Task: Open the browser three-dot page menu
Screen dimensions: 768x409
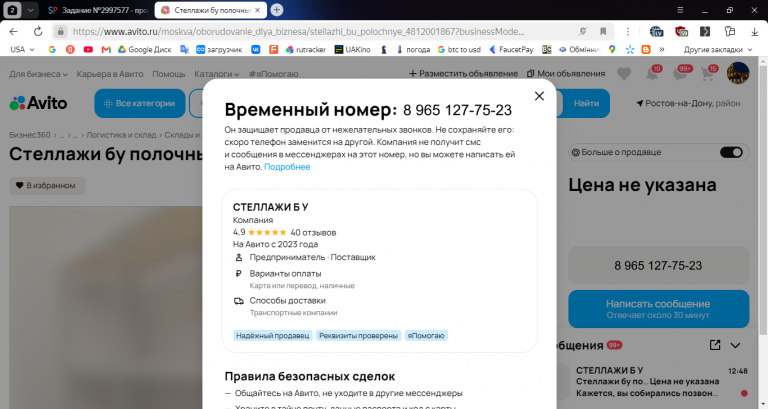Action: click(627, 31)
